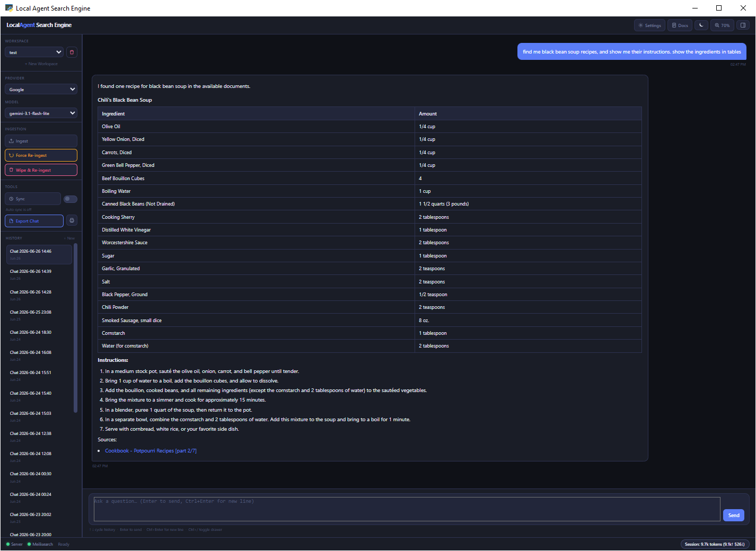Click the Amount column header
Screen dimensions: 756x551
pos(528,113)
